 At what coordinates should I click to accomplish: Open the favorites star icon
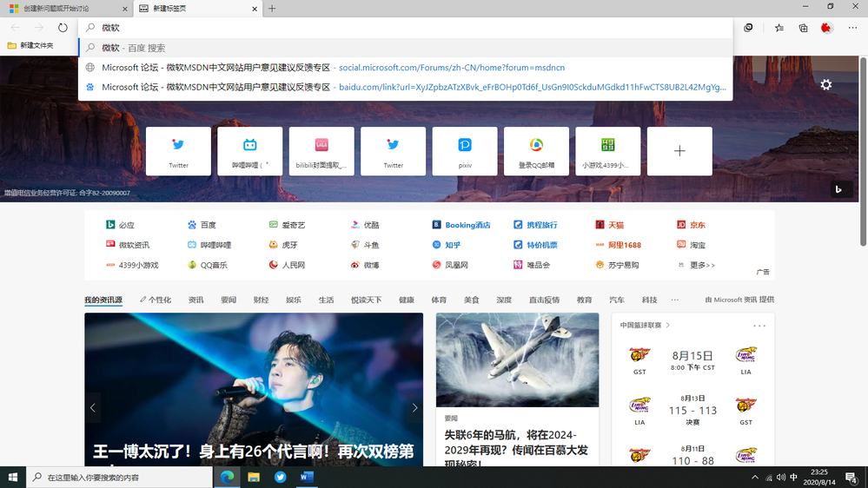[x=779, y=28]
